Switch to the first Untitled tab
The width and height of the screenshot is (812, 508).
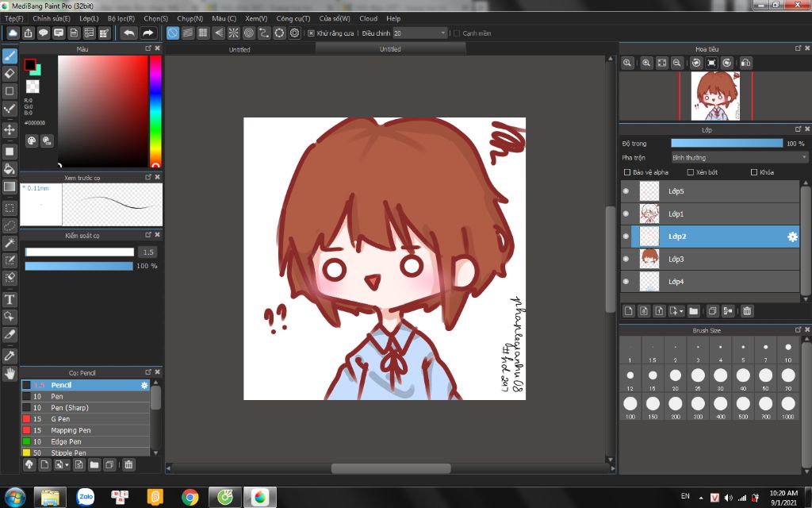click(239, 50)
